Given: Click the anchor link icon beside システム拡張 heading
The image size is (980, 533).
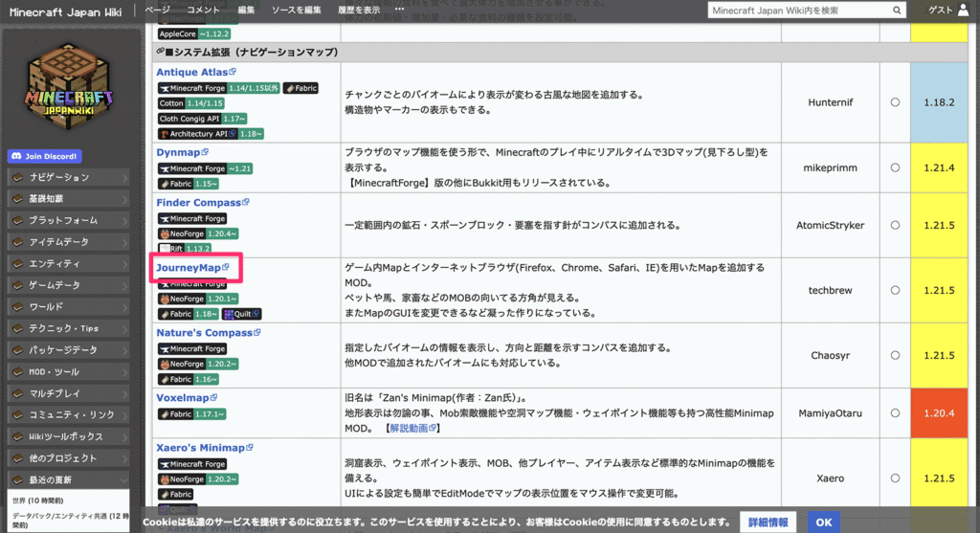Looking at the screenshot, I should pos(160,52).
